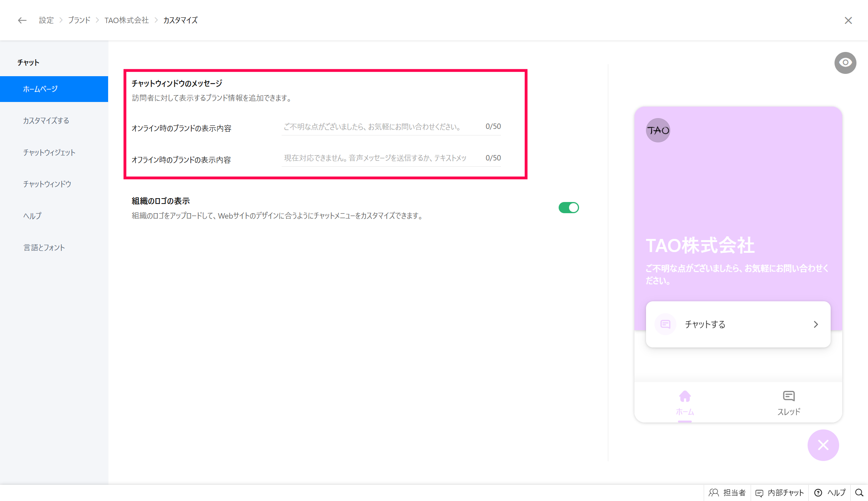Click the back arrow icon

[22, 20]
